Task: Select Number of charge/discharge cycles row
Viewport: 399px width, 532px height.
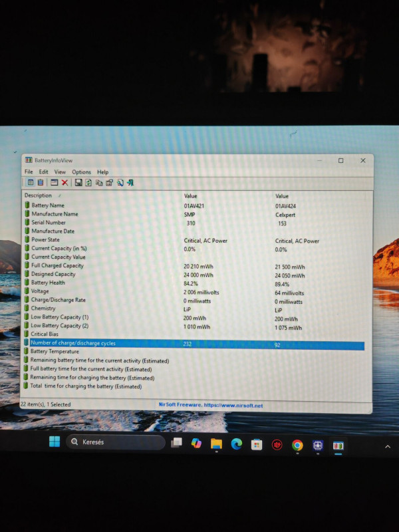Action: 194,344
